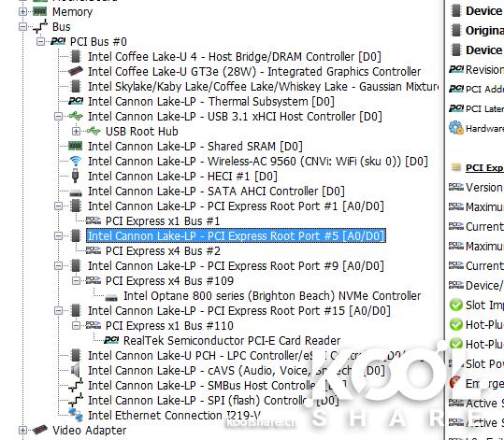The height and width of the screenshot is (440, 504).
Task: Click the PCI Express icon for x1 Bus #1
Action: point(94,221)
